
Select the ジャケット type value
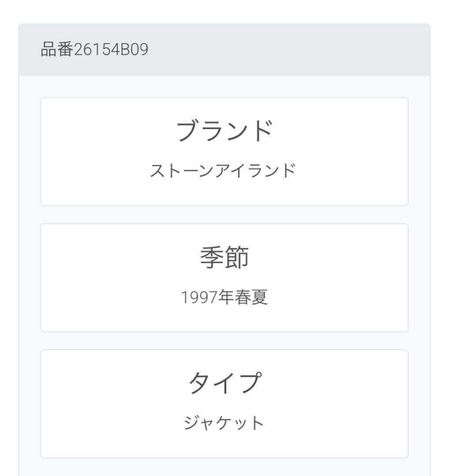pyautogui.click(x=224, y=423)
